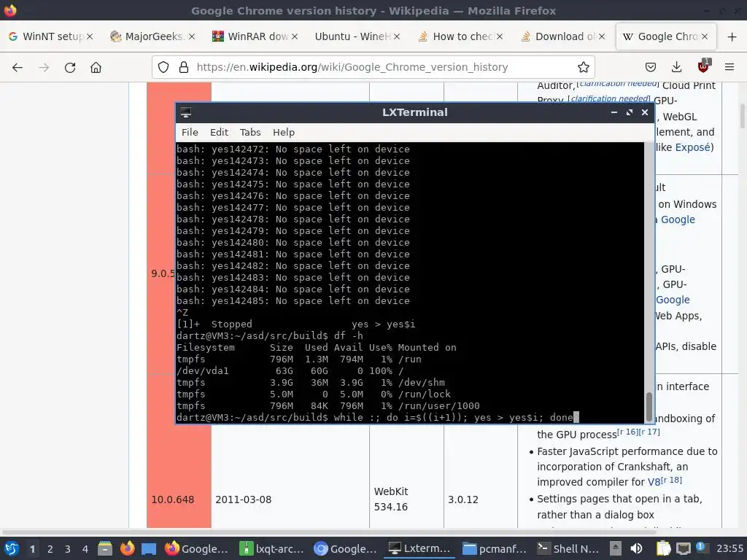
Task: Save page to Pocket
Action: point(650,67)
